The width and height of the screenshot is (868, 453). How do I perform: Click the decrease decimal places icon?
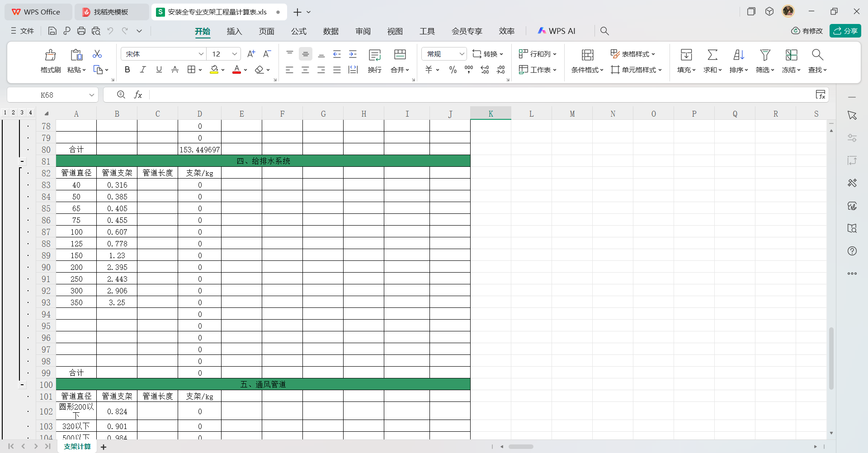(501, 70)
